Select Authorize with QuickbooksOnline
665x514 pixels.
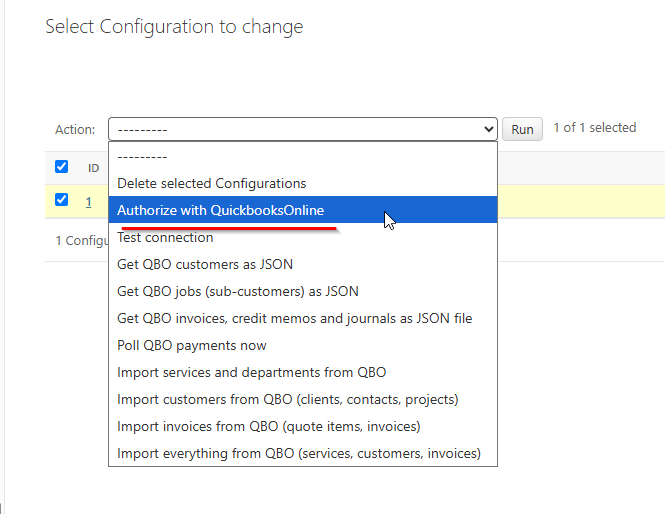click(x=303, y=210)
